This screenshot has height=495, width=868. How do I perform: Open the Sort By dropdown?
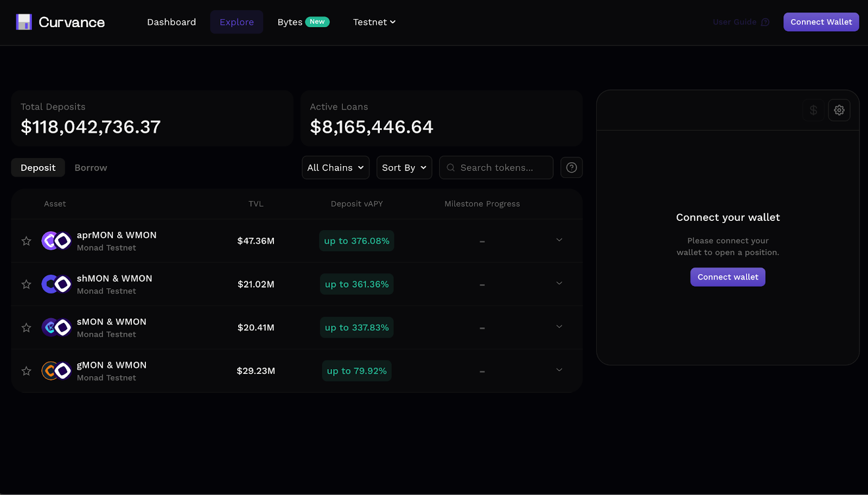[x=404, y=168]
